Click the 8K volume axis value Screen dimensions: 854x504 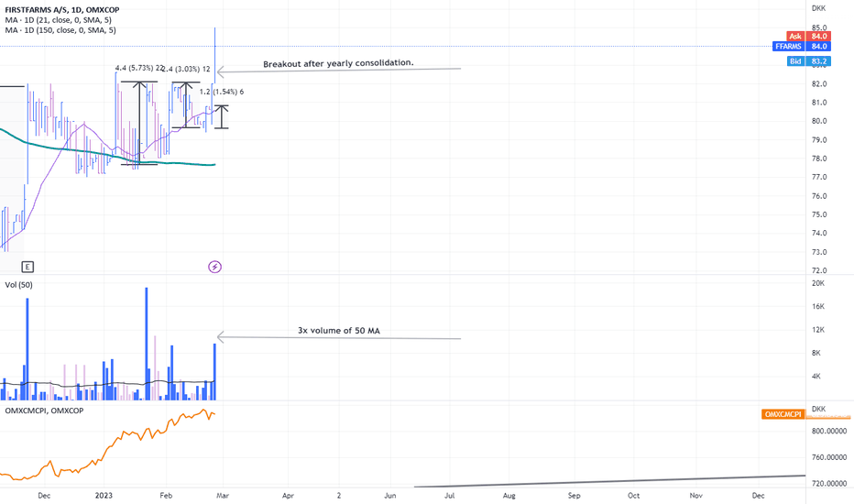(x=816, y=353)
